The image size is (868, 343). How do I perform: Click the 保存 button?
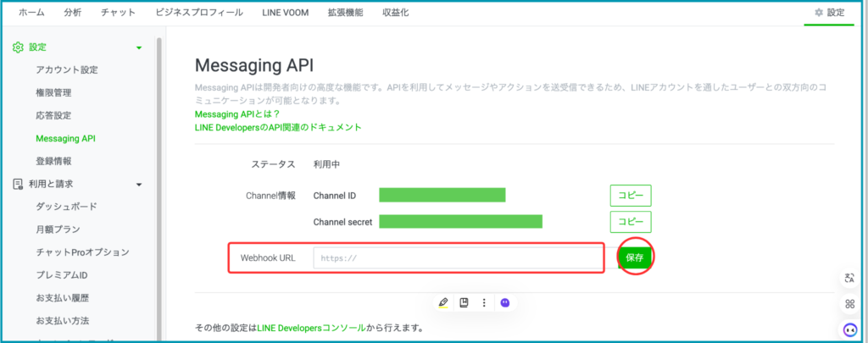[x=635, y=257]
